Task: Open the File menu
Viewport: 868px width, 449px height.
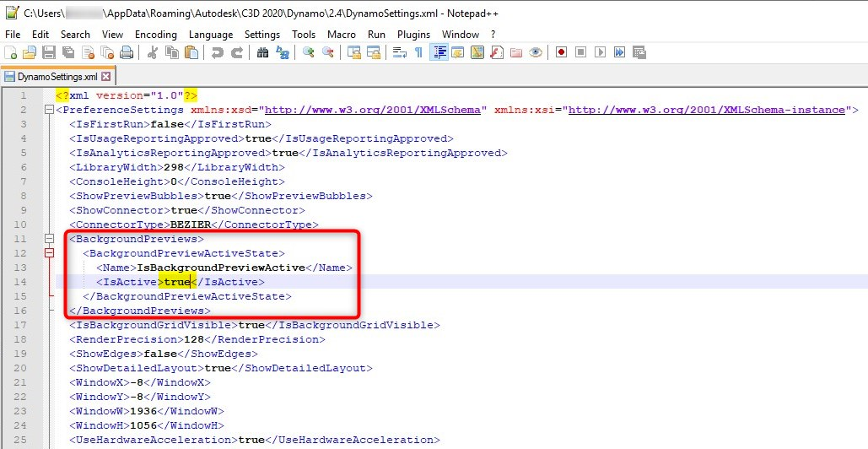Action: (x=13, y=35)
